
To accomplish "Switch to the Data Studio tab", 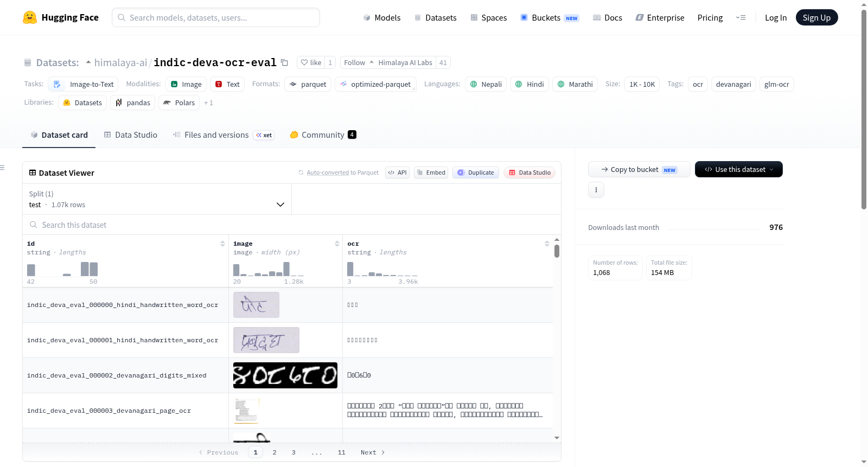I will pos(131,135).
